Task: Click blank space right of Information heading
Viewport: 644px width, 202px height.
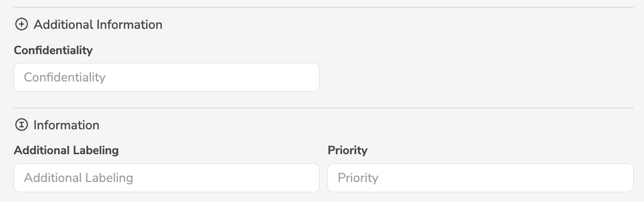Action: tap(366, 125)
